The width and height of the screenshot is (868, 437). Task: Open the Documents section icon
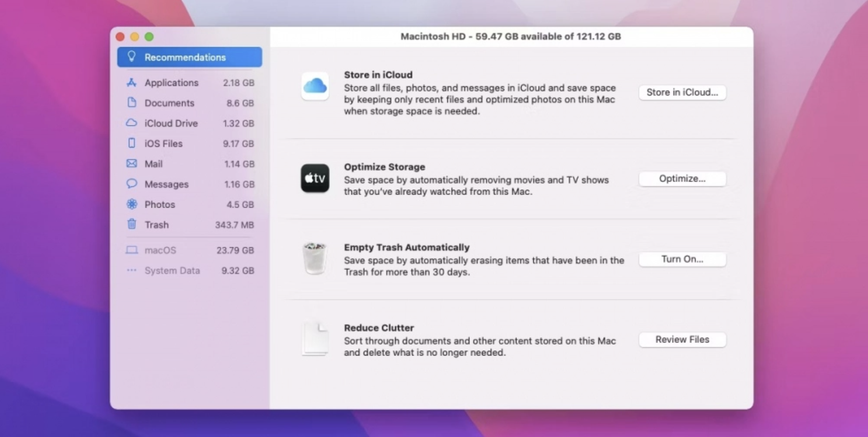pyautogui.click(x=131, y=103)
